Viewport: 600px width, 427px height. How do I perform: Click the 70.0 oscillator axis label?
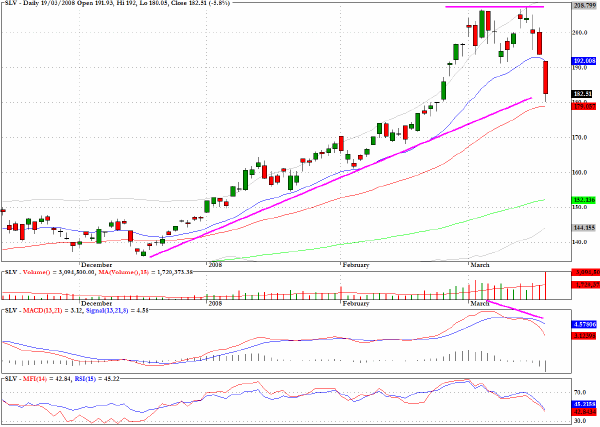pyautogui.click(x=580, y=392)
